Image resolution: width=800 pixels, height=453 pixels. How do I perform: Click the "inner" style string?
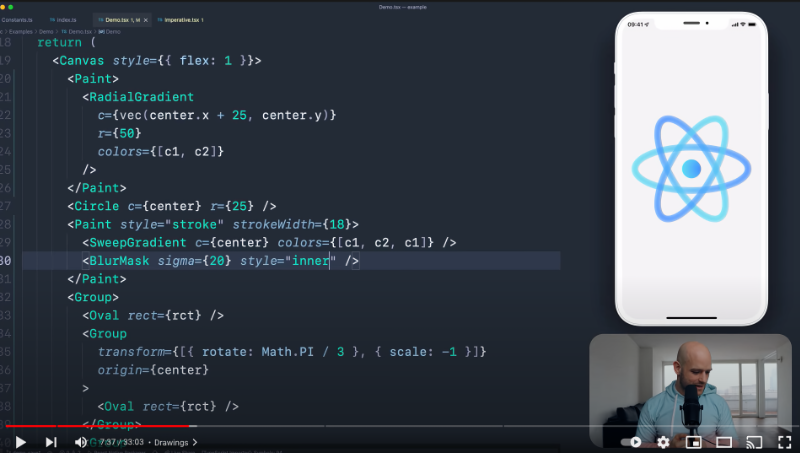pos(310,261)
